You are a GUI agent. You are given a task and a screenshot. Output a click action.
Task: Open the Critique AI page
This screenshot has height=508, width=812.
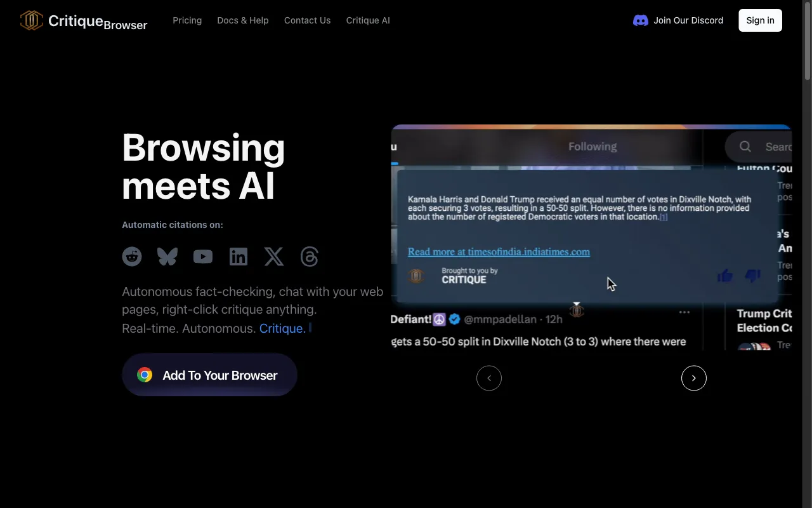click(x=368, y=20)
